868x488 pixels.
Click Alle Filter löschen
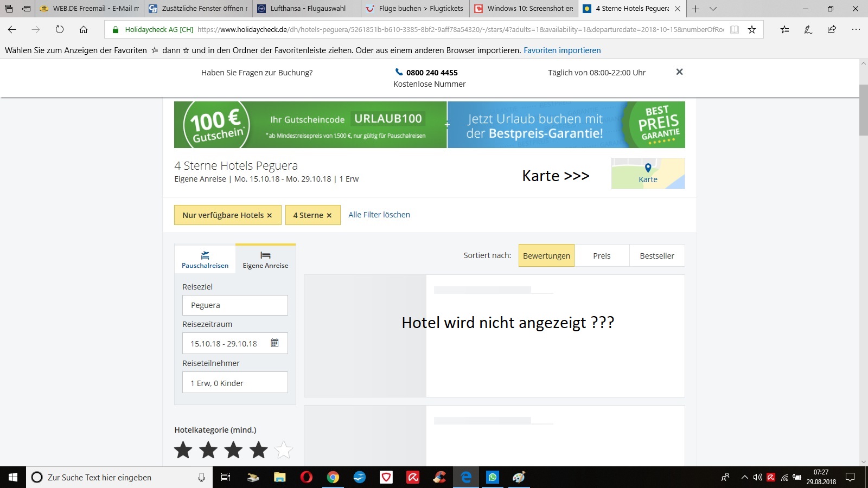379,215
